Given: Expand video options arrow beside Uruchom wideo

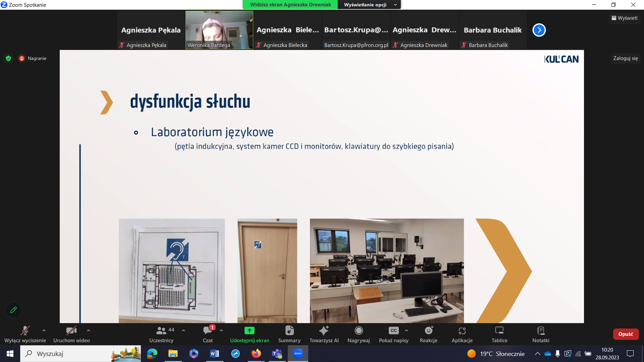Looking at the screenshot, I should click(89, 331).
